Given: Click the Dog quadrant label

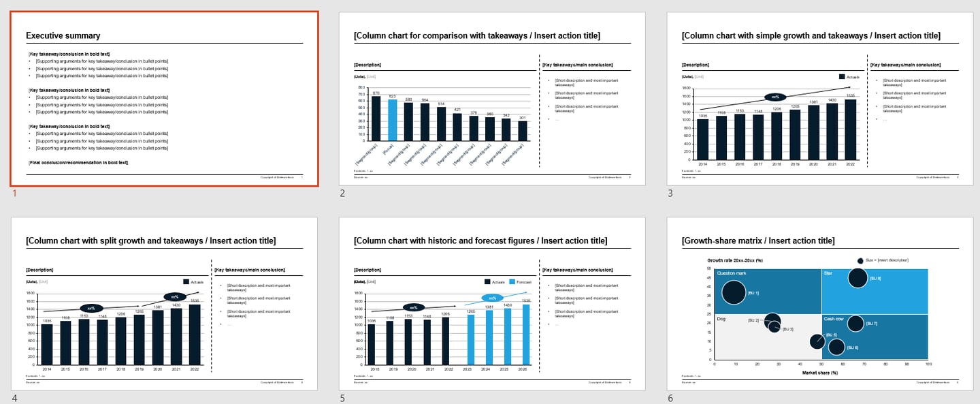Looking at the screenshot, I should (x=720, y=319).
